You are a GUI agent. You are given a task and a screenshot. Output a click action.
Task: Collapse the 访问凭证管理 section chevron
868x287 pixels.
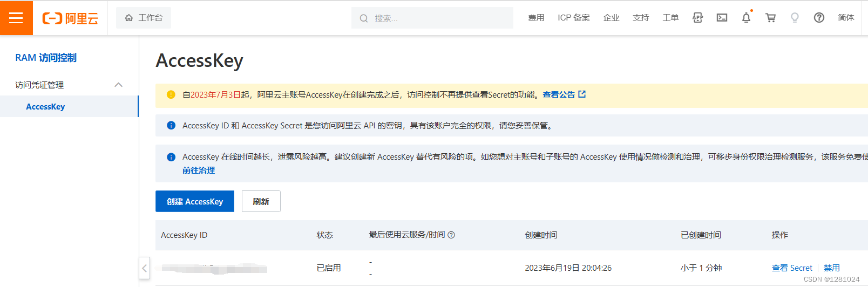pyautogui.click(x=119, y=85)
